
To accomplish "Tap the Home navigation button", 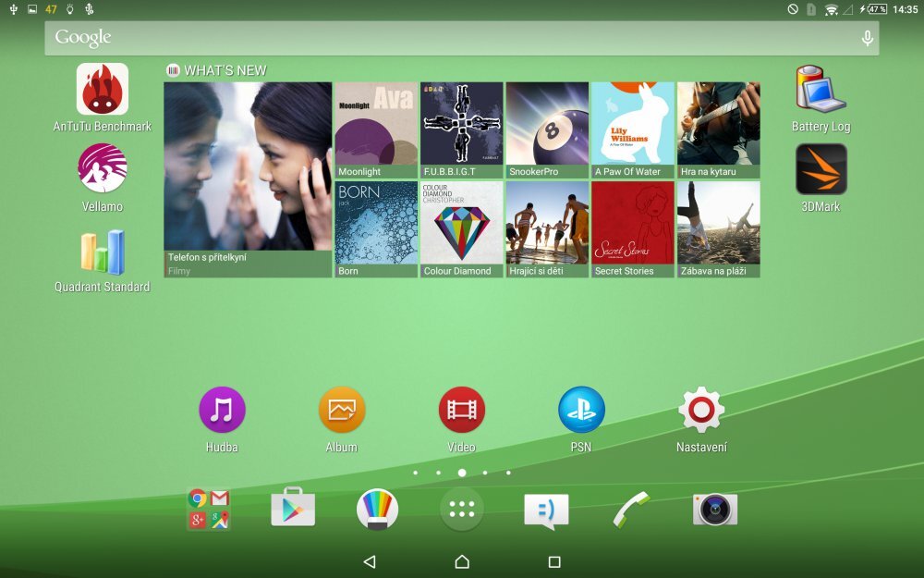I will 462,560.
